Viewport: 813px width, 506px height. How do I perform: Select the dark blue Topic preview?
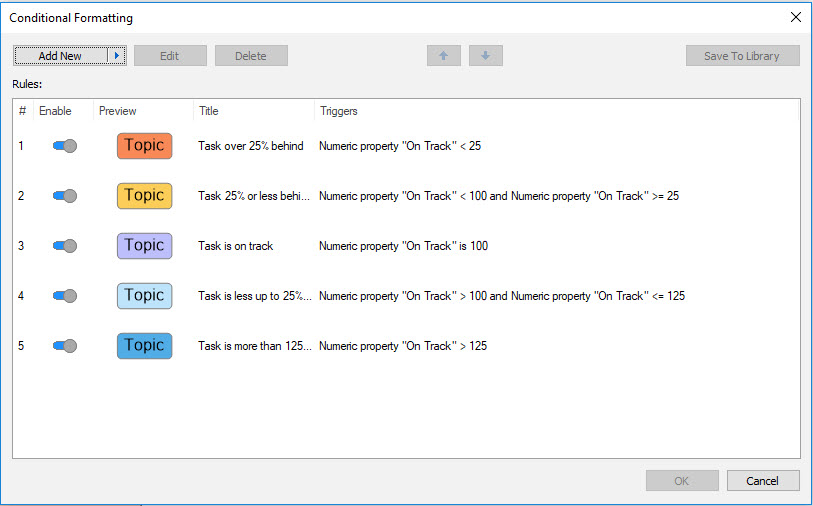point(144,346)
